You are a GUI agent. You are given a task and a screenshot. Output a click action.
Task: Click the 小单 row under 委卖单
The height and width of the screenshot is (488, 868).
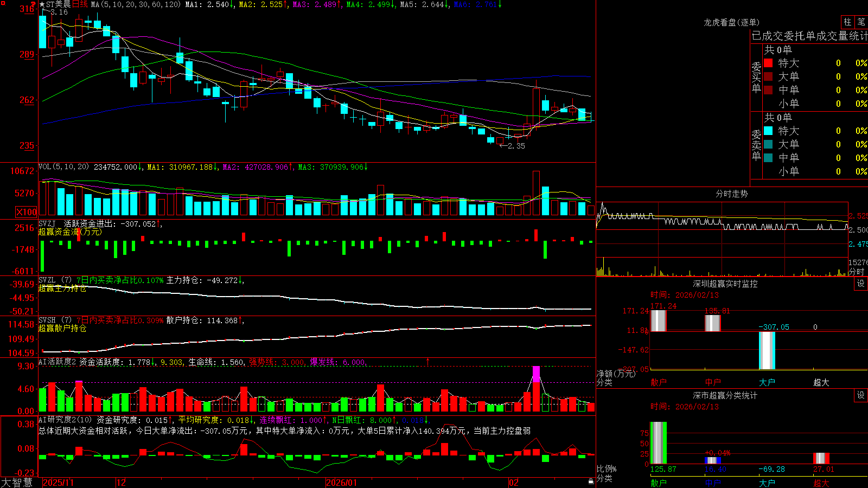[815, 171]
